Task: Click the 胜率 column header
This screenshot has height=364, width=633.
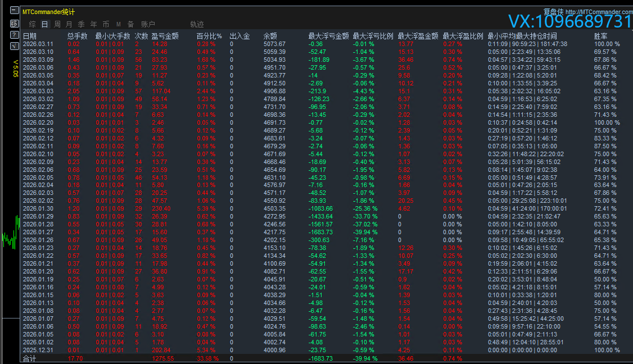Action: pyautogui.click(x=600, y=36)
